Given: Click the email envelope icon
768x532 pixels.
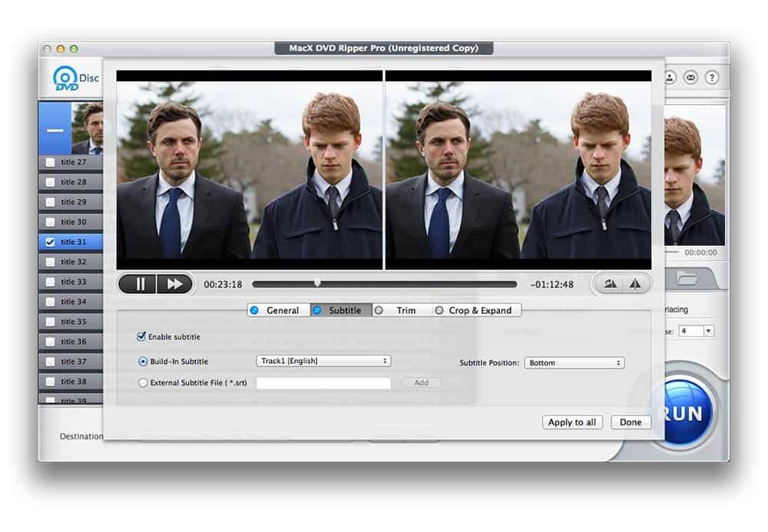Looking at the screenshot, I should click(690, 78).
